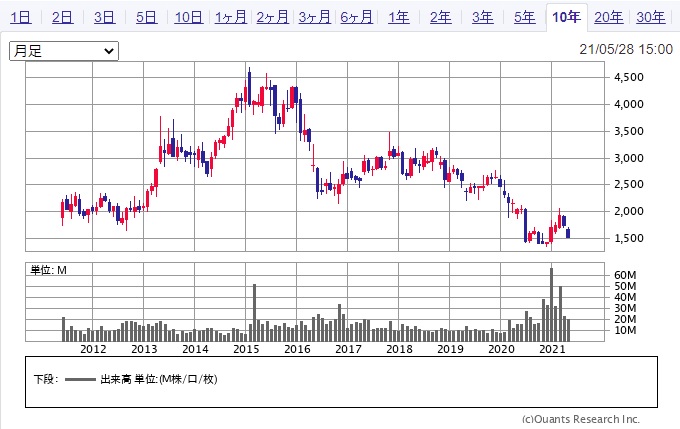Click the 2012 year axis label
This screenshot has width=680, height=429.
pyautogui.click(x=93, y=349)
